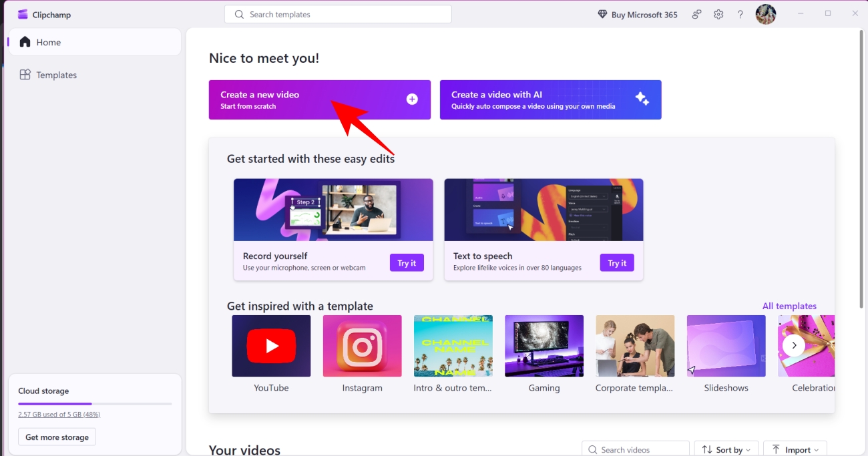Screen dimensions: 868x456
Task: Open the Intro & outro templates thumbnail
Action: point(453,346)
